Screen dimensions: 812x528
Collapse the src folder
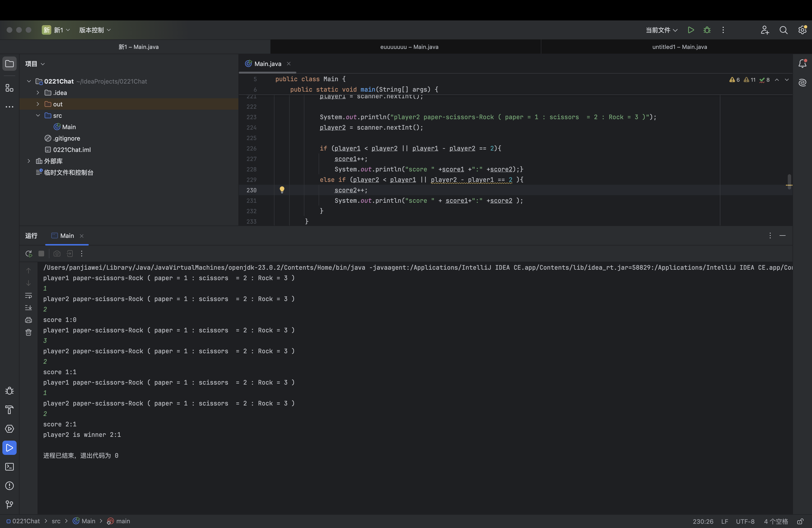coord(38,116)
